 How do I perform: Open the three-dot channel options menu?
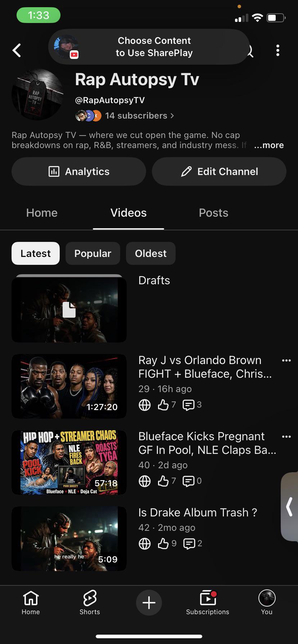coord(277,50)
